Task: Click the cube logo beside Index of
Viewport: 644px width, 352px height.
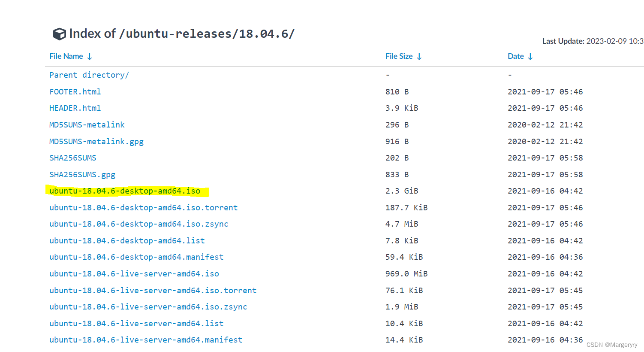Action: [x=59, y=34]
